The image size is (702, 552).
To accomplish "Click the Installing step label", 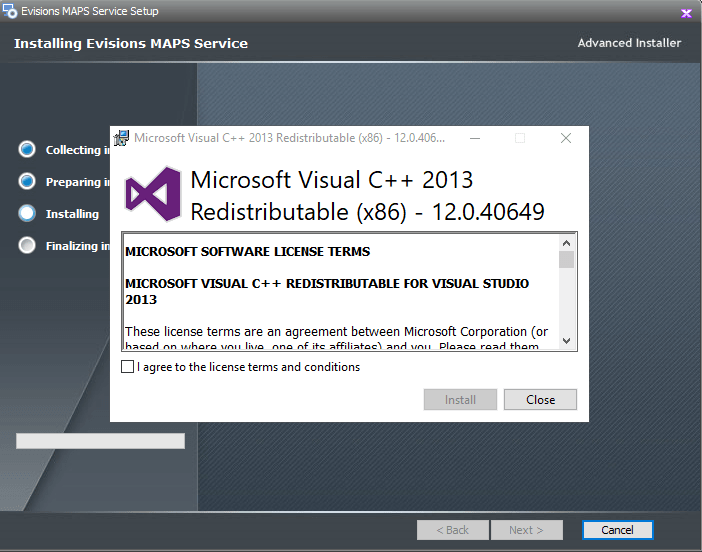I will point(72,214).
